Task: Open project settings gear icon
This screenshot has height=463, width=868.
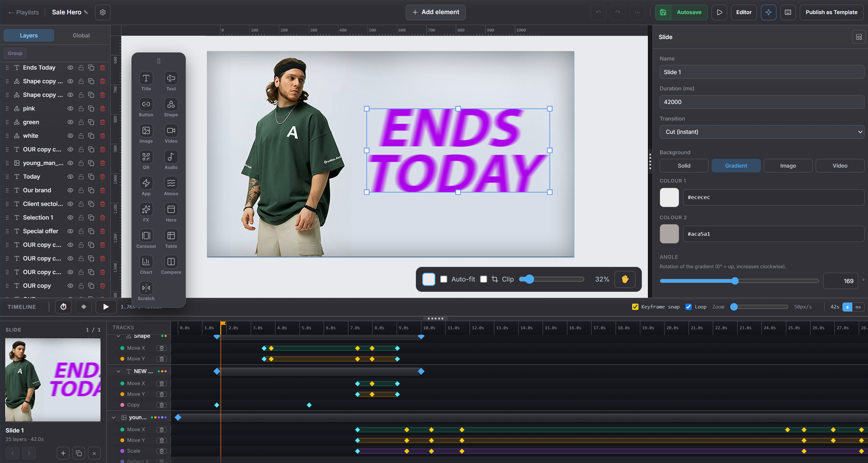Action: coord(103,12)
